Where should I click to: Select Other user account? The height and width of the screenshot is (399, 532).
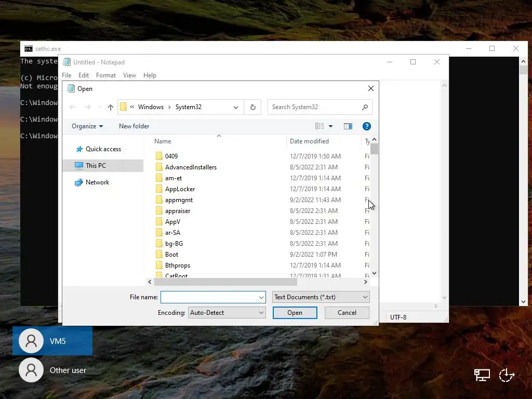click(52, 370)
